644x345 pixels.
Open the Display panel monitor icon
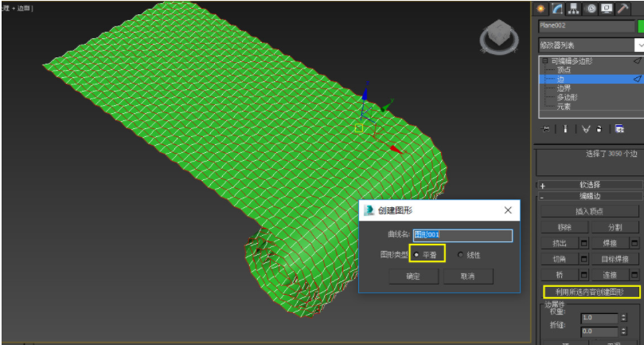(x=607, y=9)
